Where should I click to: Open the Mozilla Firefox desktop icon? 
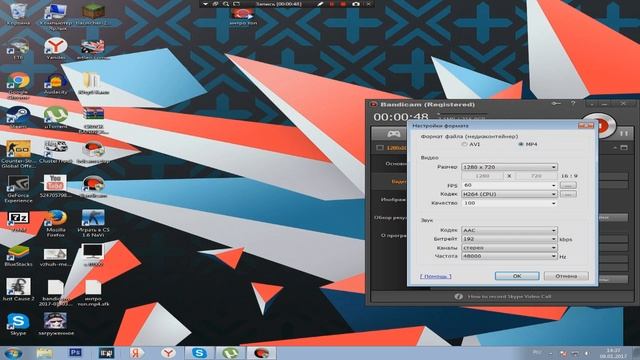(56, 223)
